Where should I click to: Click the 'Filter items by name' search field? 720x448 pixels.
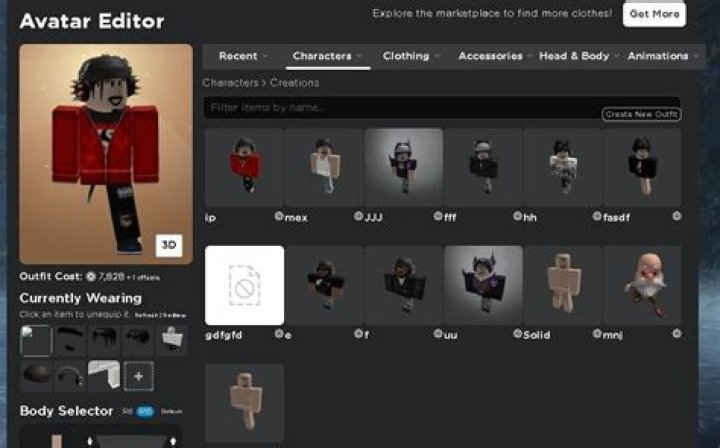point(400,107)
